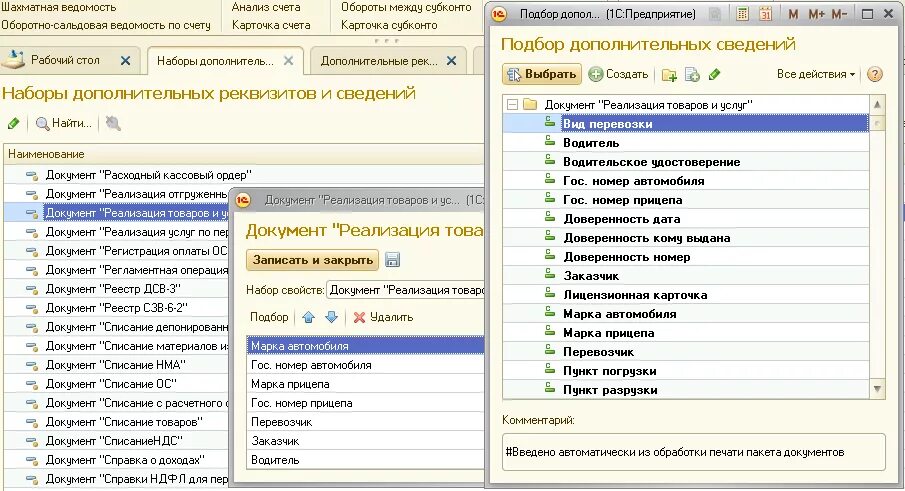Click the M+ memory button
The image size is (905, 491).
pos(816,14)
